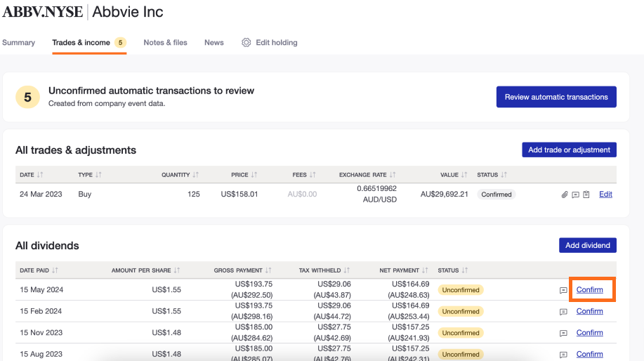
Task: Confirm the 15 Aug 2023 dividend
Action: click(x=589, y=353)
